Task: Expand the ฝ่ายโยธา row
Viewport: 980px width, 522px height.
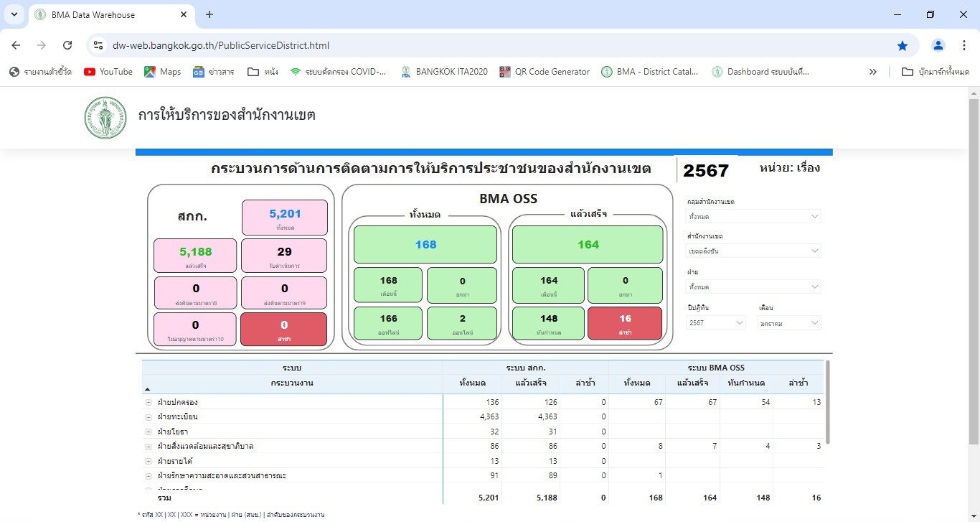Action: tap(149, 432)
